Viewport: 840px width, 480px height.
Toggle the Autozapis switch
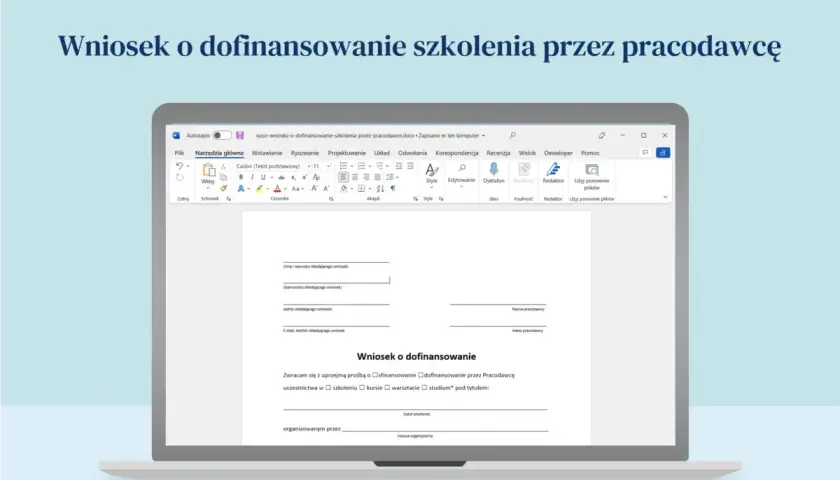pos(222,136)
